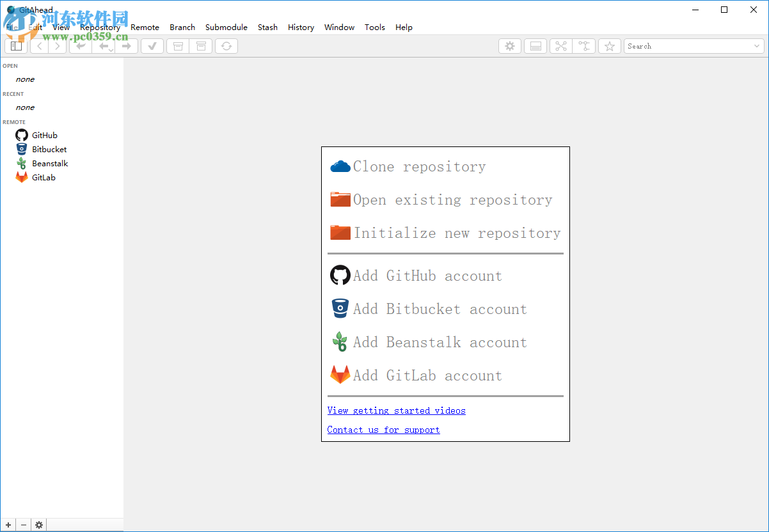Click the Fetch curved-arrow toolbar icon
The width and height of the screenshot is (769, 532).
tap(81, 46)
